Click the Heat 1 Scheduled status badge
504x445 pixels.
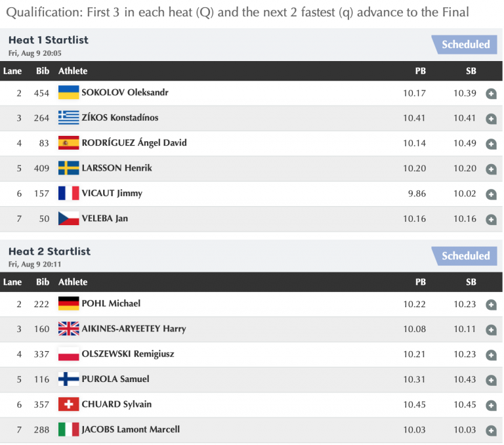465,45
